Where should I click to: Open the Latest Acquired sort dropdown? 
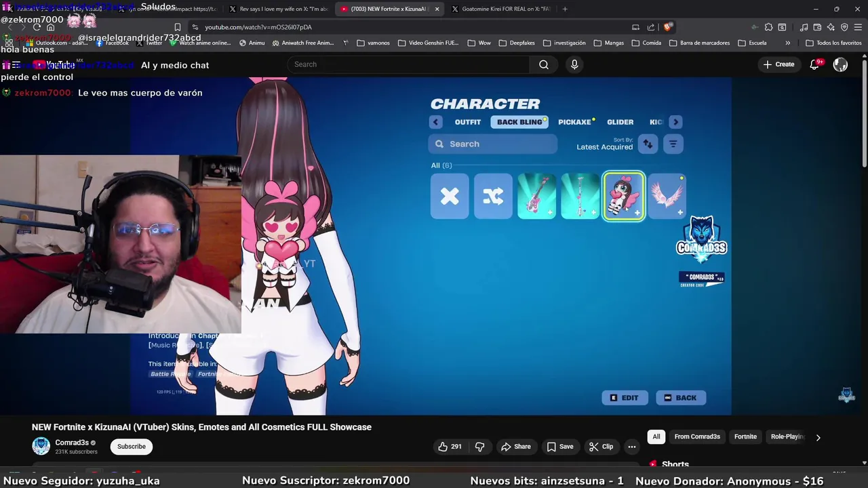[604, 144]
